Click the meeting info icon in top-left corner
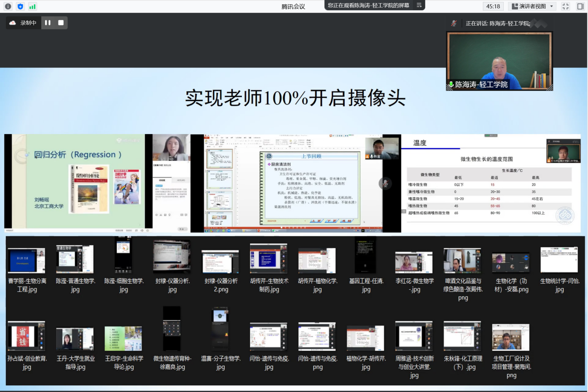Screen dimensions: 588x392 pos(8,6)
